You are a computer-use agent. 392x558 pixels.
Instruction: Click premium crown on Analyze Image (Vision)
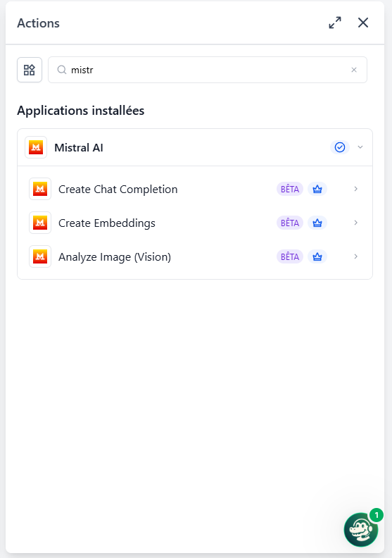[x=317, y=256]
